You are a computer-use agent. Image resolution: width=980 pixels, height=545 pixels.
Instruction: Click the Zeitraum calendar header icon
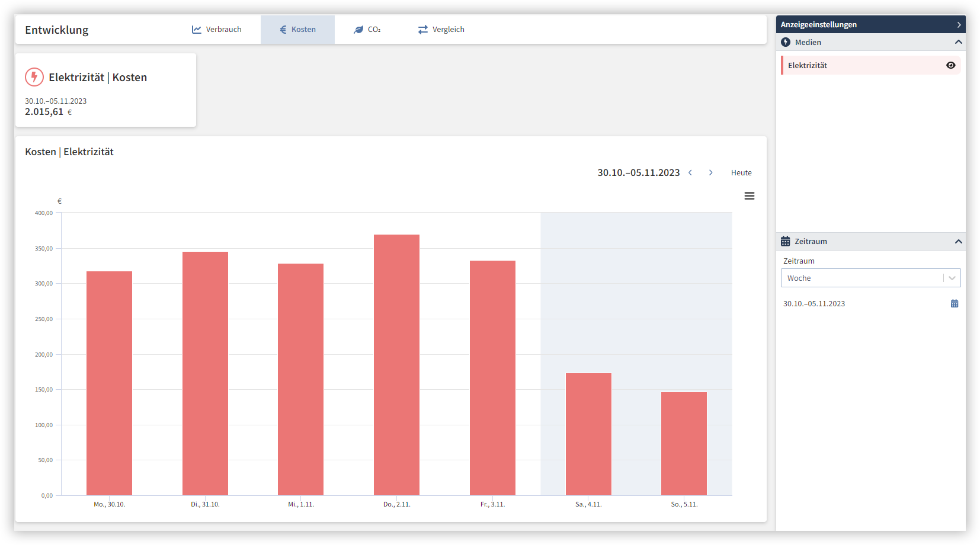coord(786,242)
